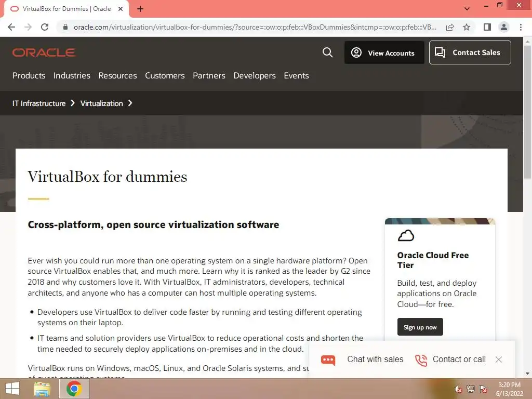Click the muted speaker tray icon
The height and width of the screenshot is (399, 532).
pyautogui.click(x=458, y=389)
